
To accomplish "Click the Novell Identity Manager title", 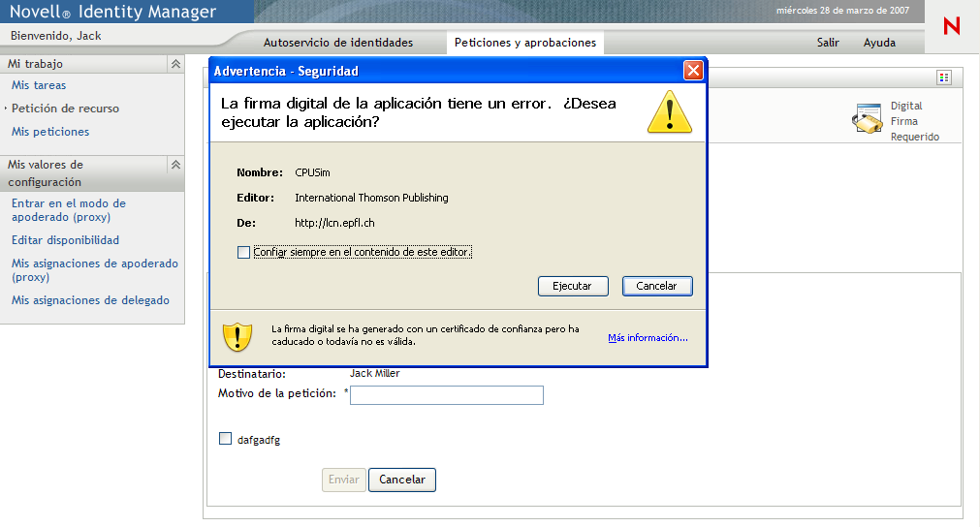I will [112, 12].
